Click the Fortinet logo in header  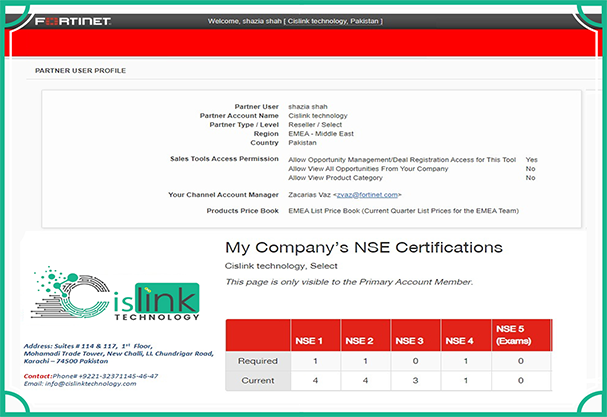point(73,21)
